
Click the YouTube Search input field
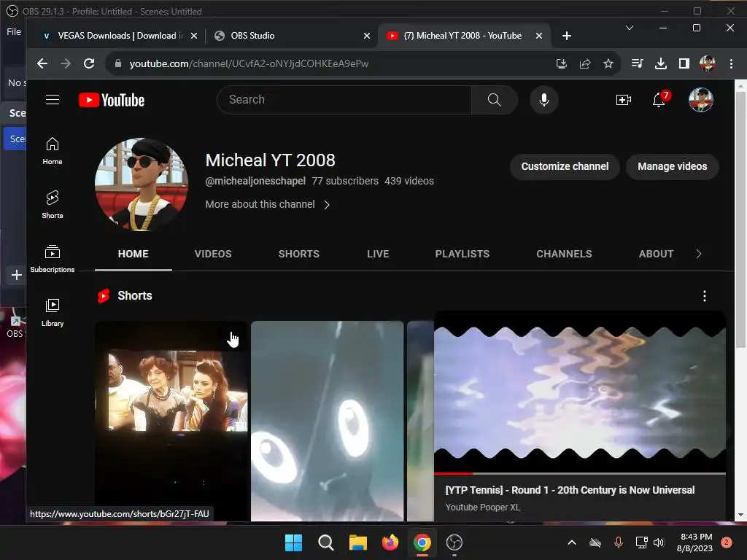(344, 99)
